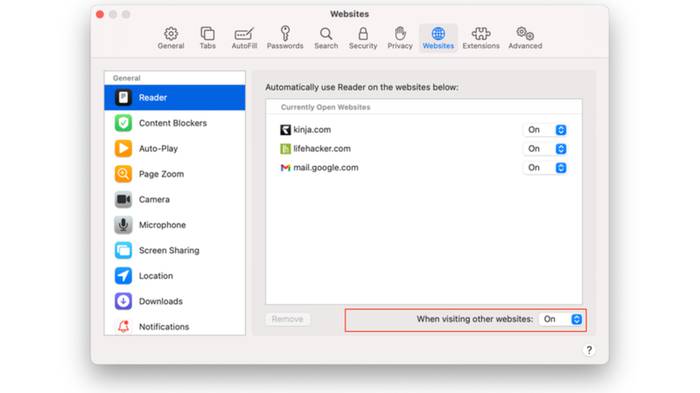Open Reader setting dropdown for lifehacker.com

[546, 148]
